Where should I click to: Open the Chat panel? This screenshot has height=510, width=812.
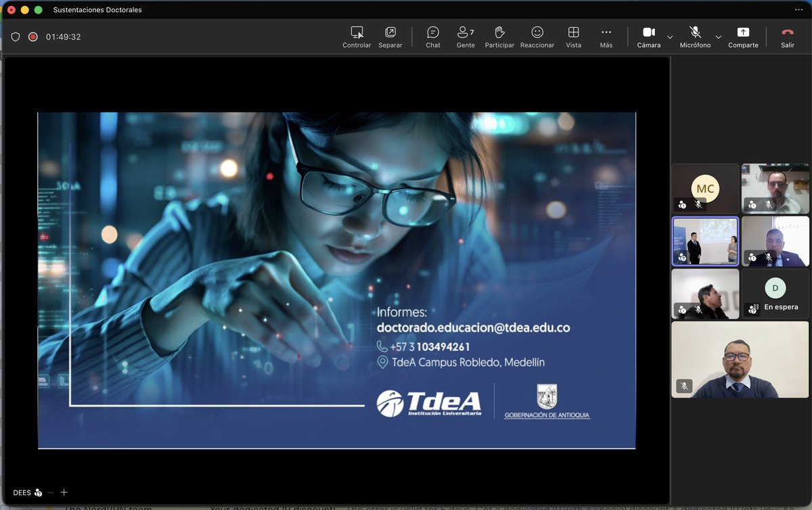point(433,37)
